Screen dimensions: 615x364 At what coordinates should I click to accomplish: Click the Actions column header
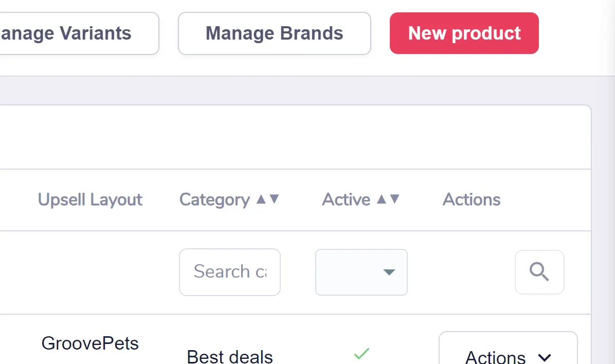472,199
